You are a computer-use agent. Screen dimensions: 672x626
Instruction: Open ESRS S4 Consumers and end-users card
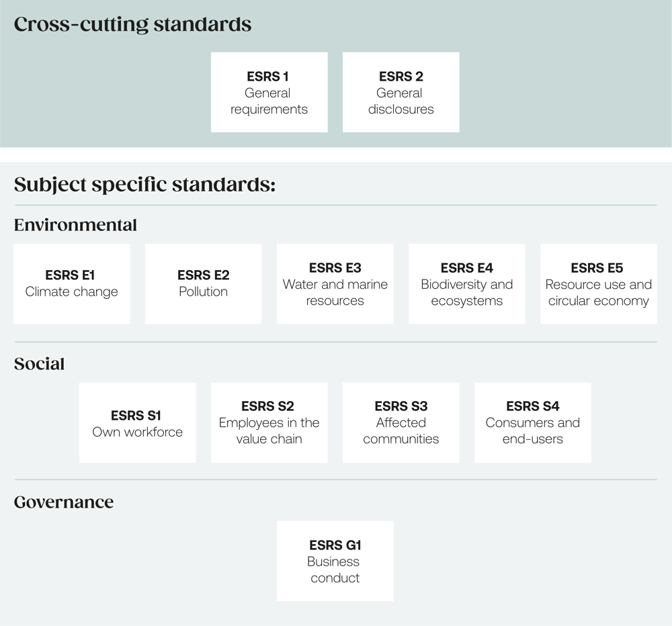tap(532, 422)
